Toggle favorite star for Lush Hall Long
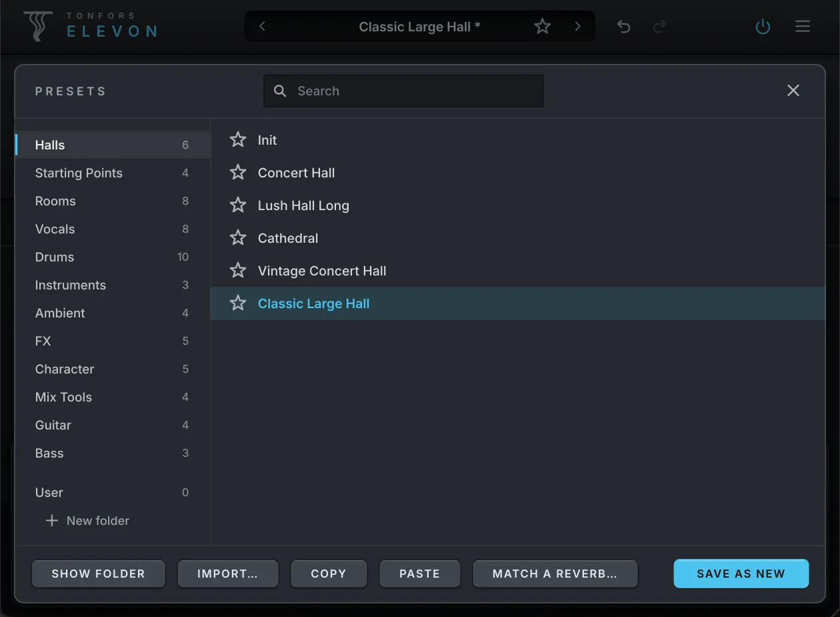The image size is (840, 617). (238, 205)
